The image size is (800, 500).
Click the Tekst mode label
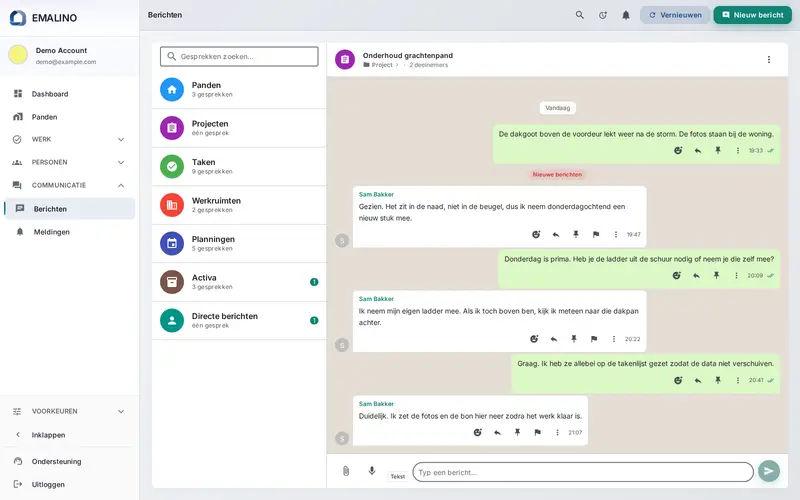coord(398,477)
